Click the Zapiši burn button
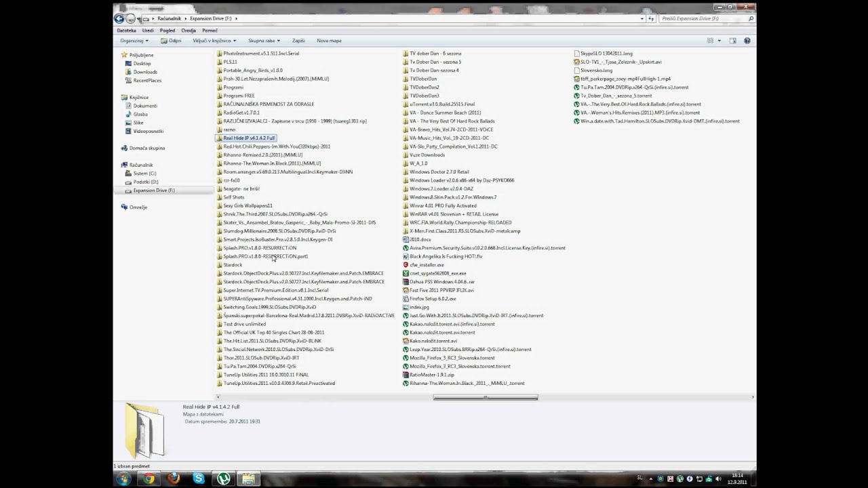 (298, 41)
